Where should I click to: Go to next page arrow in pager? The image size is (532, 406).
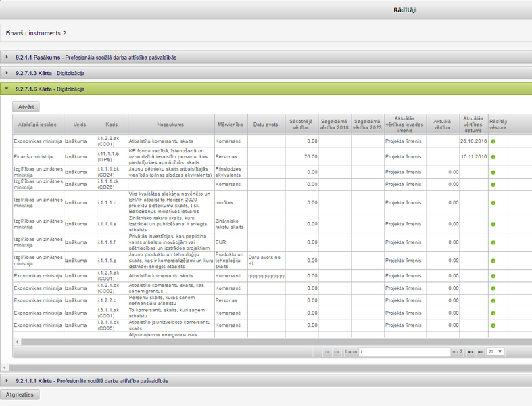[x=470, y=352]
